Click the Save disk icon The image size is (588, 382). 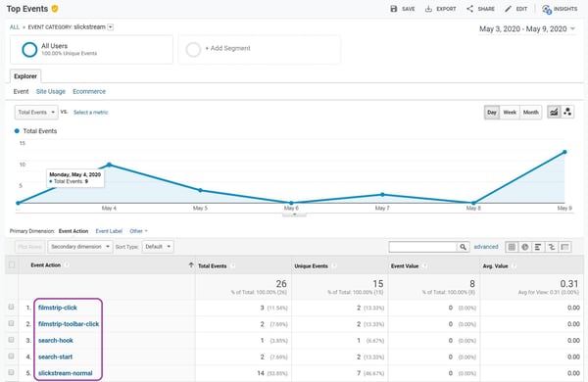pyautogui.click(x=393, y=9)
